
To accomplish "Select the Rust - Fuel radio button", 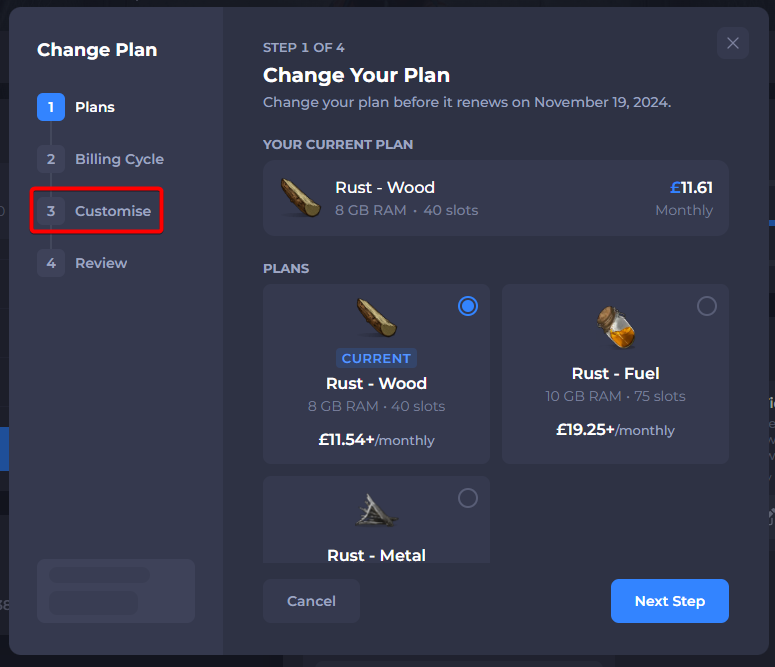I will click(706, 306).
